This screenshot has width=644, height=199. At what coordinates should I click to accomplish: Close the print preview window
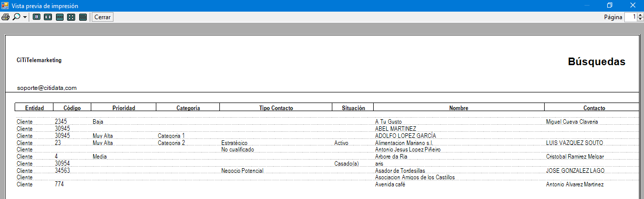click(x=632, y=5)
